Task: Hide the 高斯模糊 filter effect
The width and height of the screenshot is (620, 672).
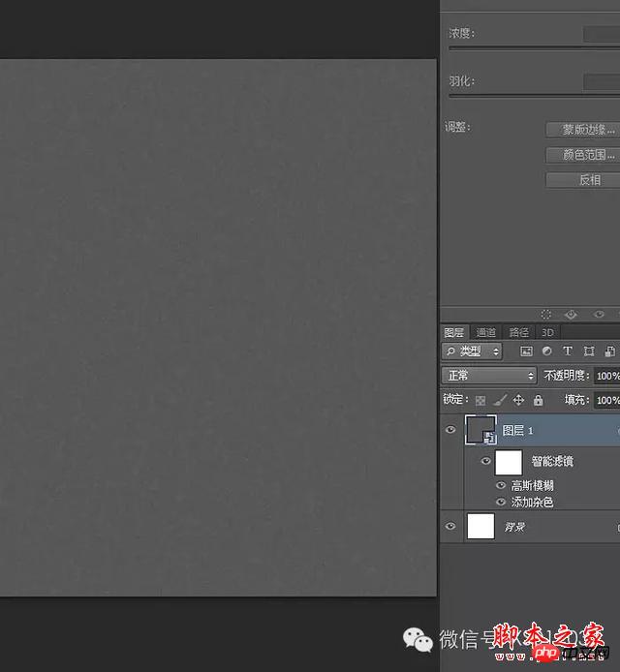Action: click(x=501, y=485)
